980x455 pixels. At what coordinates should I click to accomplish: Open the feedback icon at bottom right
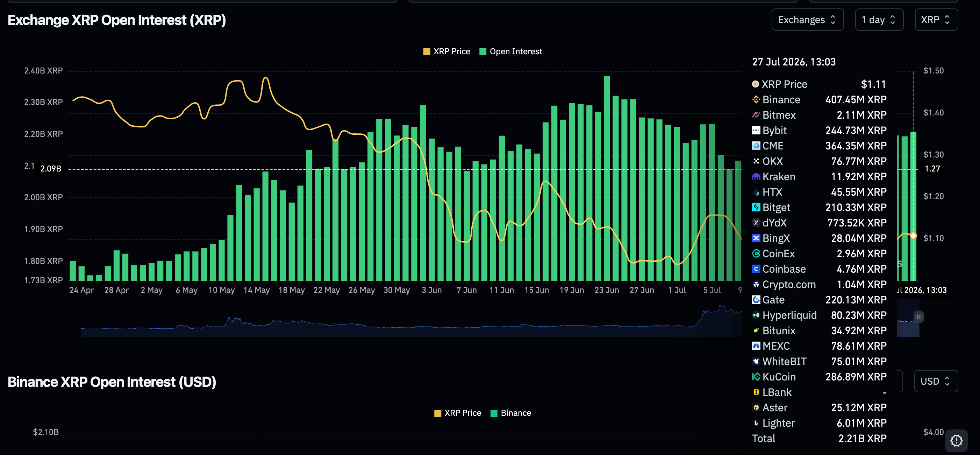click(956, 441)
